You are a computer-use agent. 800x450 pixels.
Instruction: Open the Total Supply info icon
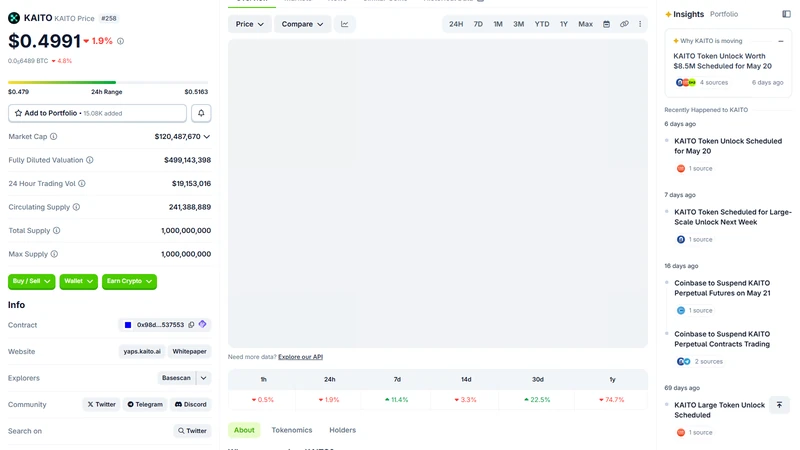pos(57,230)
